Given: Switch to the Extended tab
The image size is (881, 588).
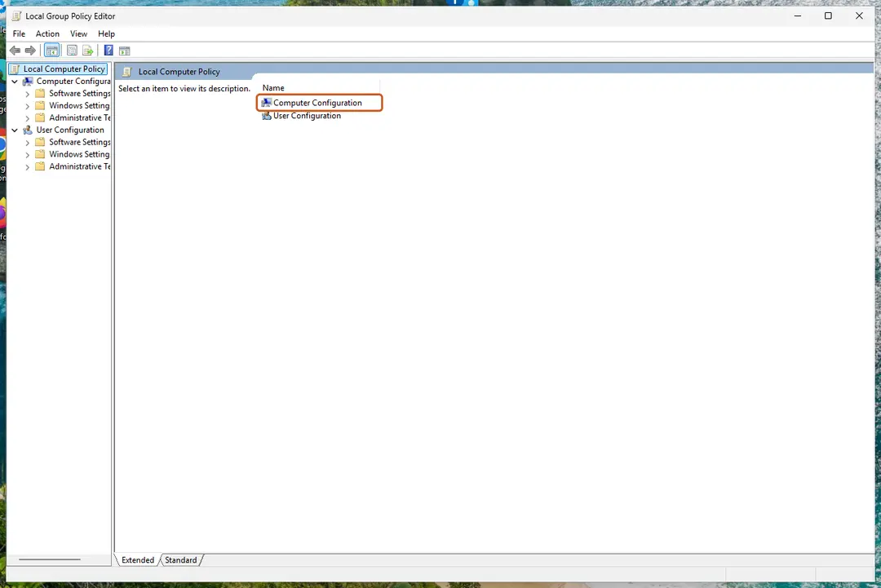Looking at the screenshot, I should 138,560.
